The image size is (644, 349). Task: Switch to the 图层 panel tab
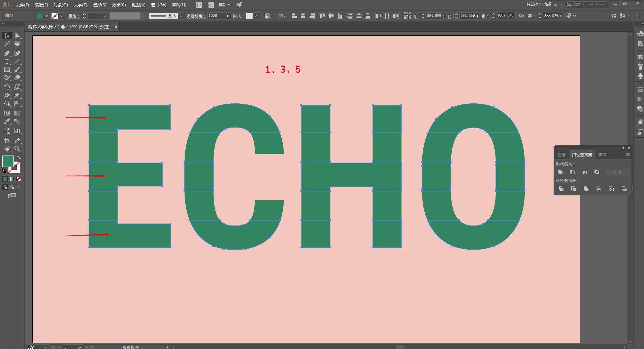[561, 155]
